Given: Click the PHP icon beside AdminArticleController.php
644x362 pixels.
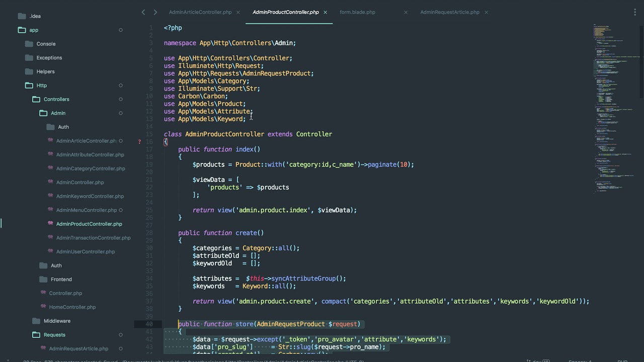Looking at the screenshot, I should tap(50, 141).
